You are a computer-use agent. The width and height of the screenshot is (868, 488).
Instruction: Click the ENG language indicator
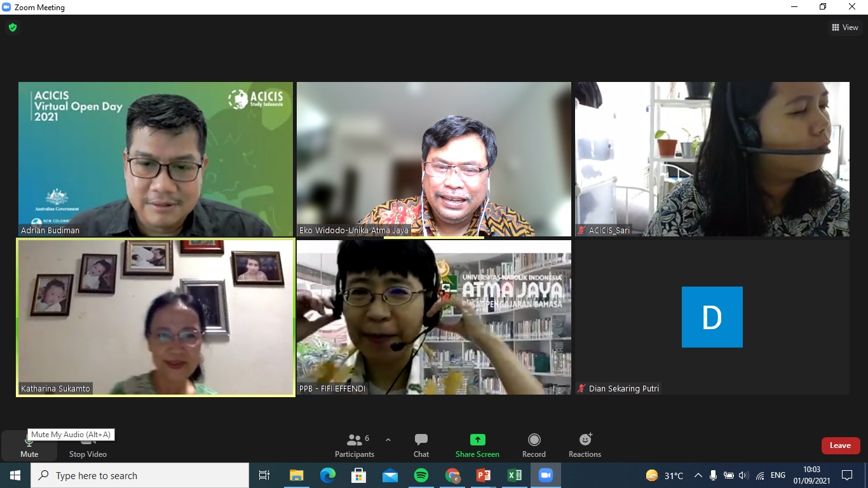(778, 475)
